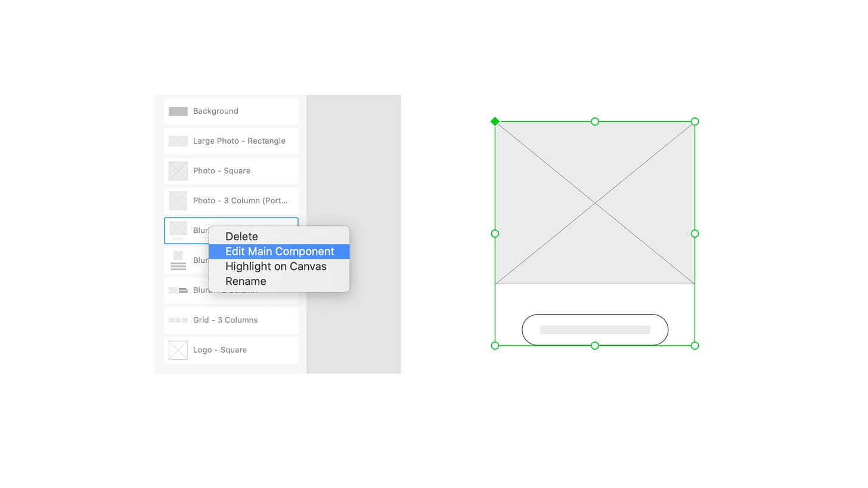Select the Logo - Square list entry
The height and width of the screenshot is (488, 868).
point(231,350)
